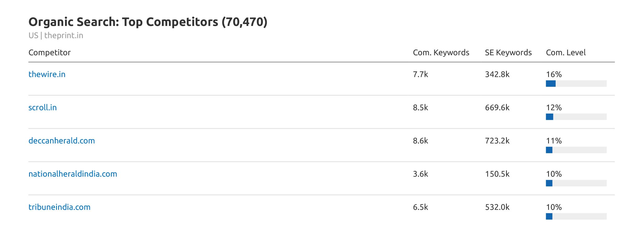
Task: Click the 723.2k SE Keywords value
Action: (x=497, y=141)
